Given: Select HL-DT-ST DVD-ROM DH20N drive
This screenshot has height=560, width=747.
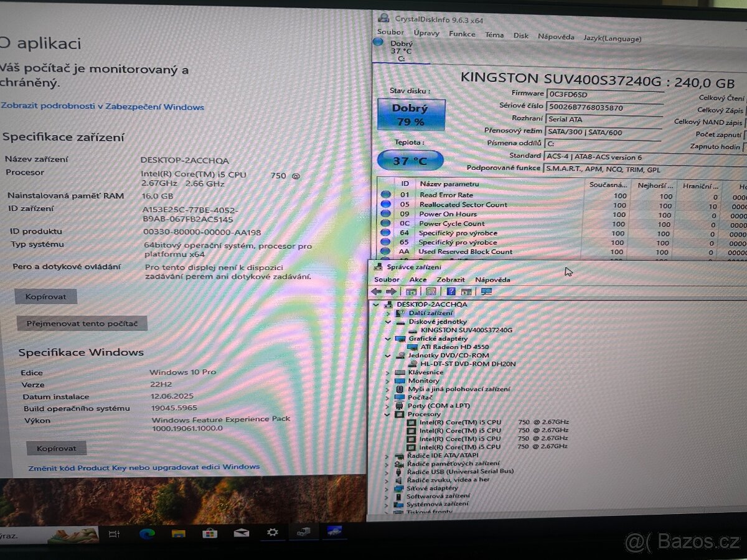Looking at the screenshot, I should pos(468,363).
